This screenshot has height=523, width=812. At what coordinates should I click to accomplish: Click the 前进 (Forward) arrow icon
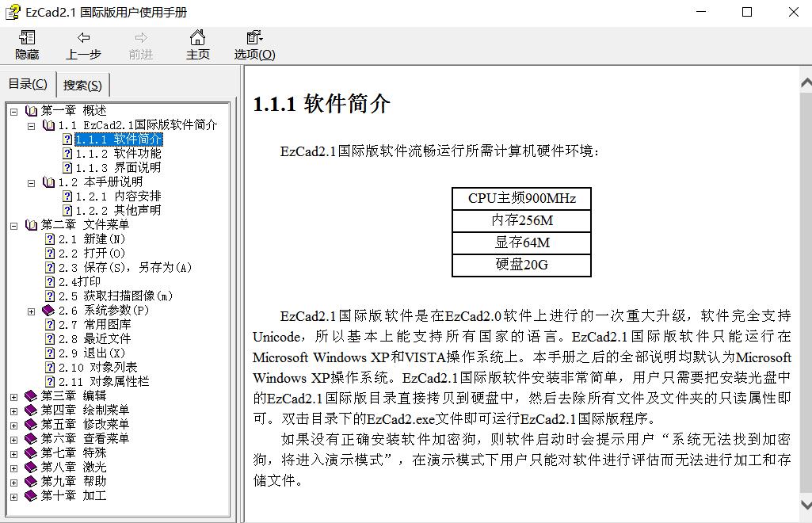(141, 38)
